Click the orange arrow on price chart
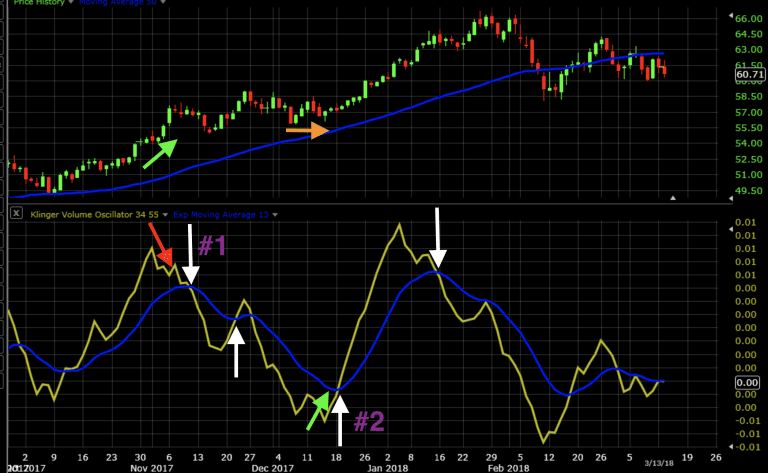 [307, 130]
